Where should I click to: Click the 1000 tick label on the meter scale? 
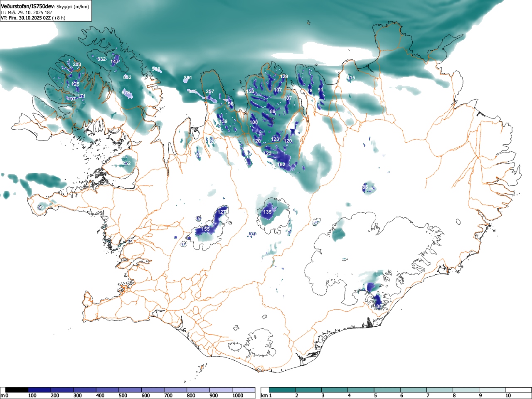pyautogui.click(x=237, y=396)
